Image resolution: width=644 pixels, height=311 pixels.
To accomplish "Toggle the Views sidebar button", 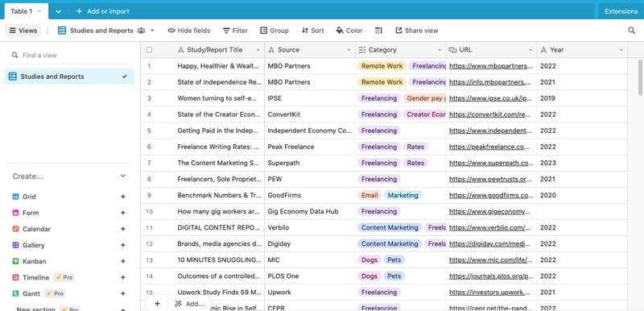I will pos(23,31).
